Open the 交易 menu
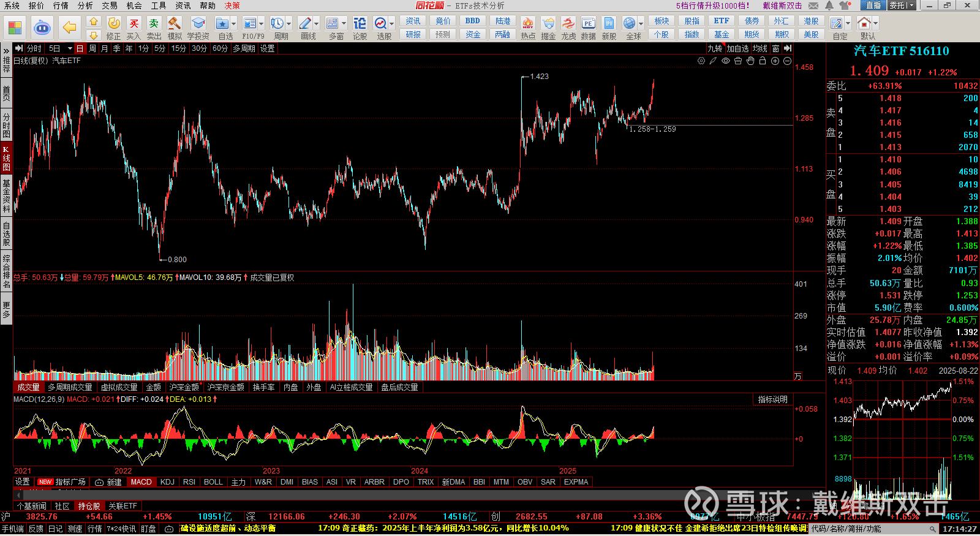Image resolution: width=980 pixels, height=536 pixels. pyautogui.click(x=110, y=6)
